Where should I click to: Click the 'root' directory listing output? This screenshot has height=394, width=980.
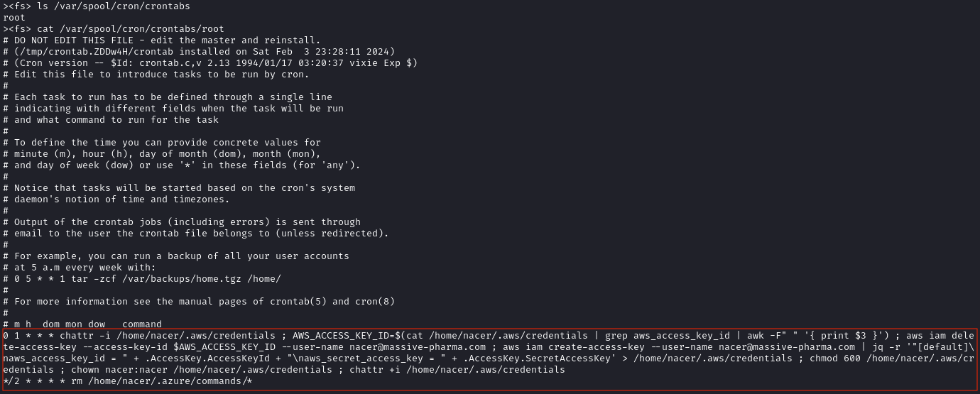[14, 17]
